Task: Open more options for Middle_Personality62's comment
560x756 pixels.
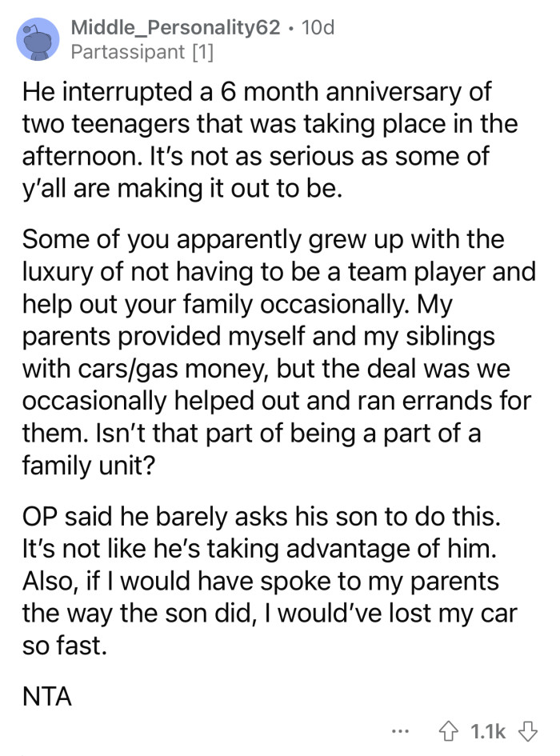Action: coord(400,732)
